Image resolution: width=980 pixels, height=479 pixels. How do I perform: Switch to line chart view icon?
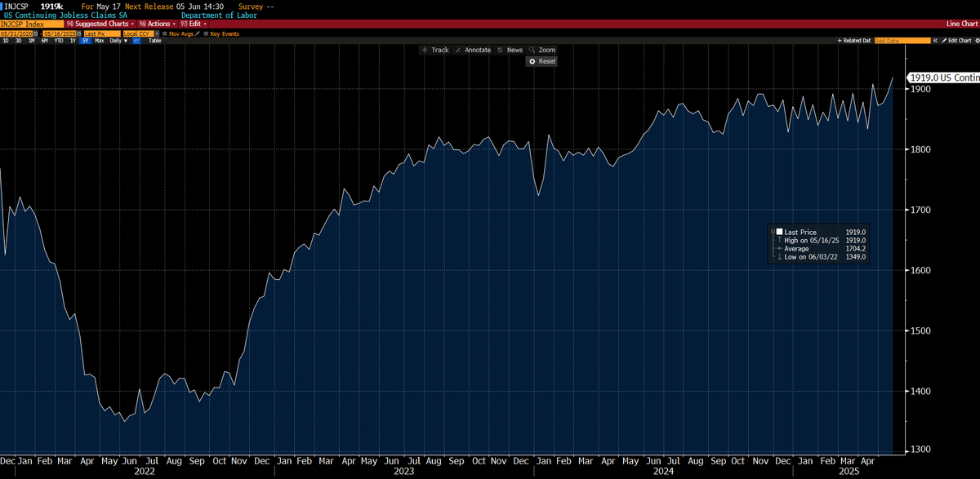[136, 41]
